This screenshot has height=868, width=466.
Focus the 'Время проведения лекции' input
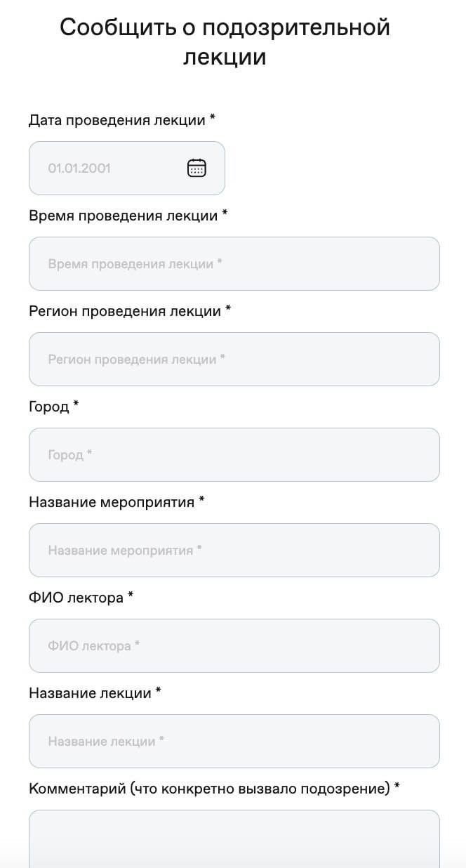click(x=234, y=264)
